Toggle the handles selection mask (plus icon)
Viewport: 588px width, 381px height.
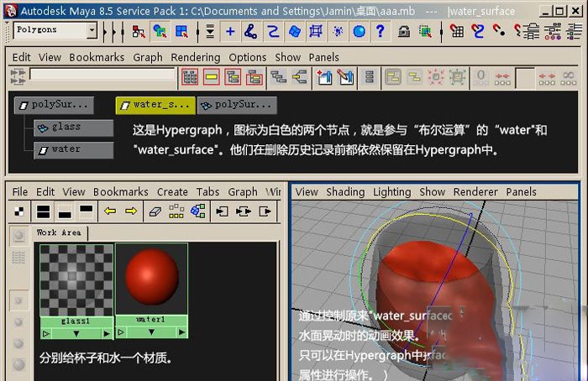pyautogui.click(x=230, y=31)
